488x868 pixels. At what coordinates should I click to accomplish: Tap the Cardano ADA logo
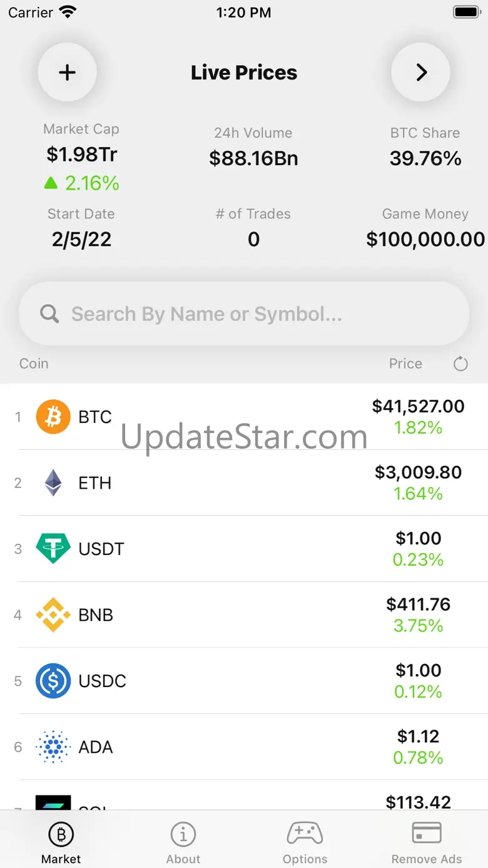point(53,747)
